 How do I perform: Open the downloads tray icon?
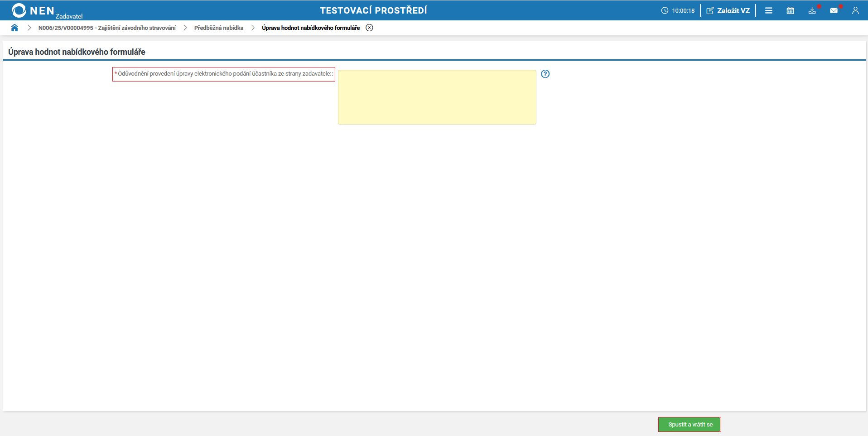[812, 10]
